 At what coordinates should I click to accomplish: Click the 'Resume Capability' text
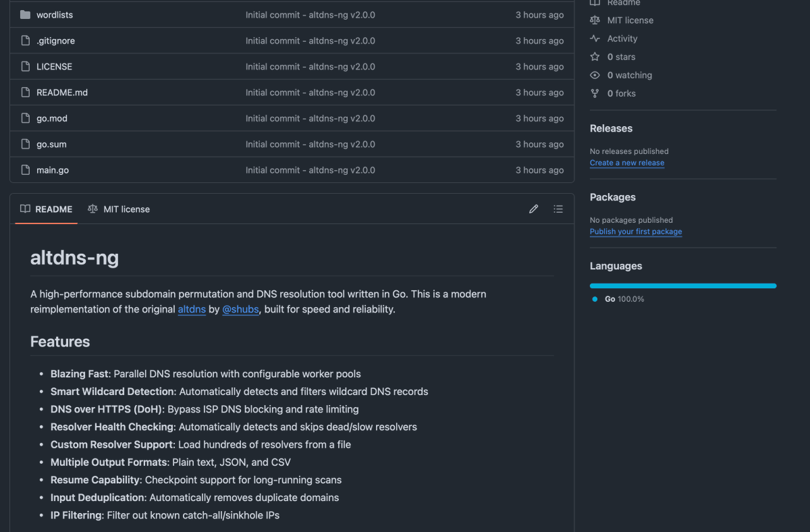pos(95,480)
